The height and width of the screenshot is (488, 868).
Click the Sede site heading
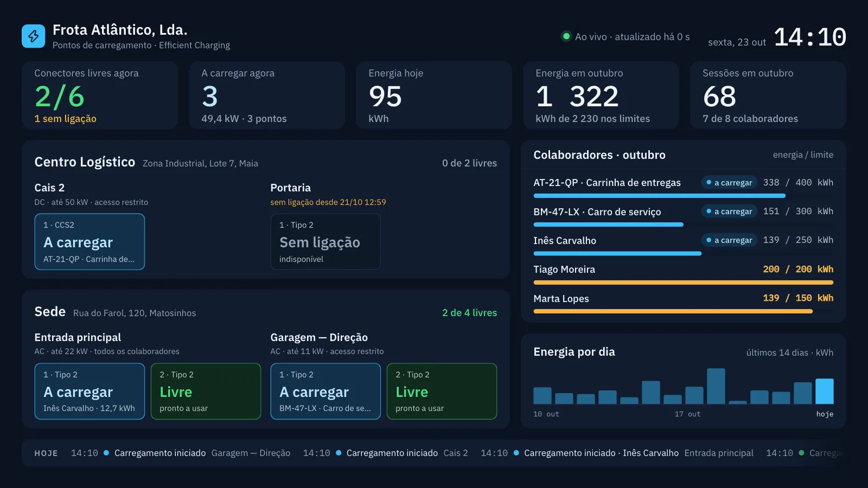tap(50, 312)
